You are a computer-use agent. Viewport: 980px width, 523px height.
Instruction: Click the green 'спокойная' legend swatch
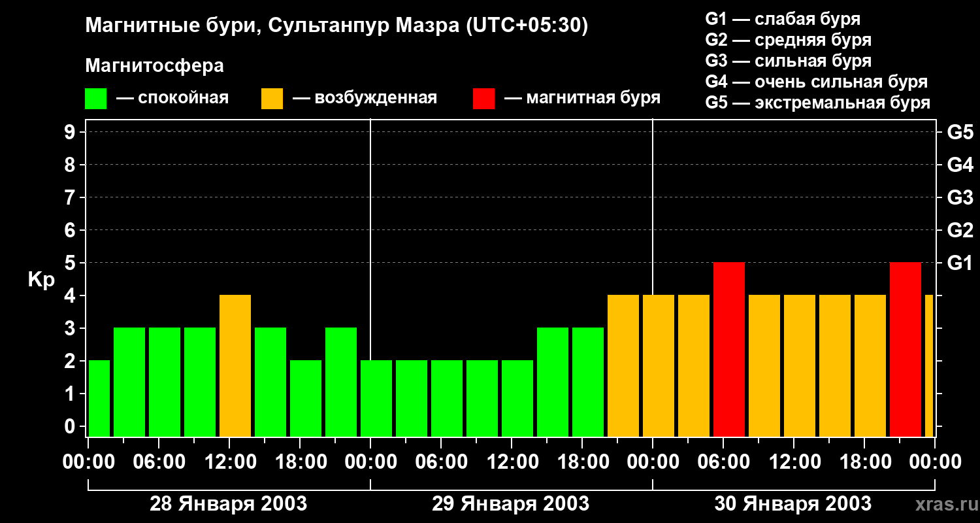pyautogui.click(x=96, y=99)
